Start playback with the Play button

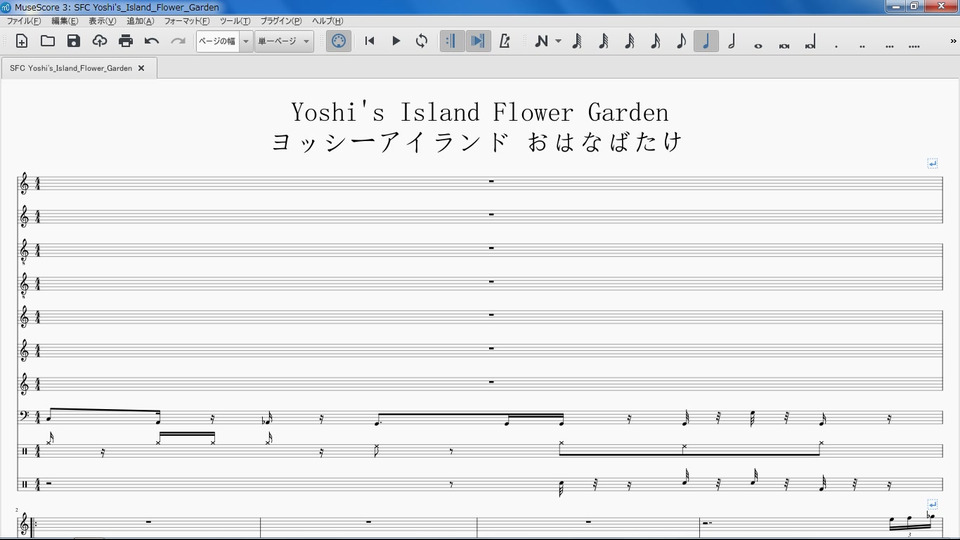point(396,41)
